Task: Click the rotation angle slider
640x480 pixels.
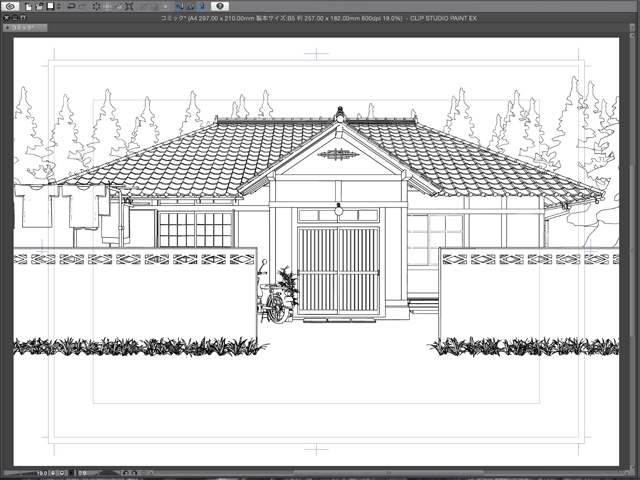Action: click(x=108, y=473)
